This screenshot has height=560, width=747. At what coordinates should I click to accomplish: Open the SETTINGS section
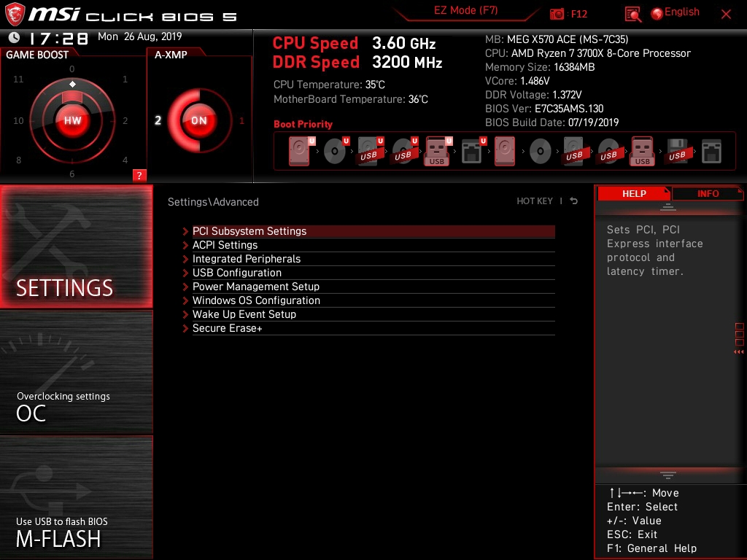tap(76, 246)
